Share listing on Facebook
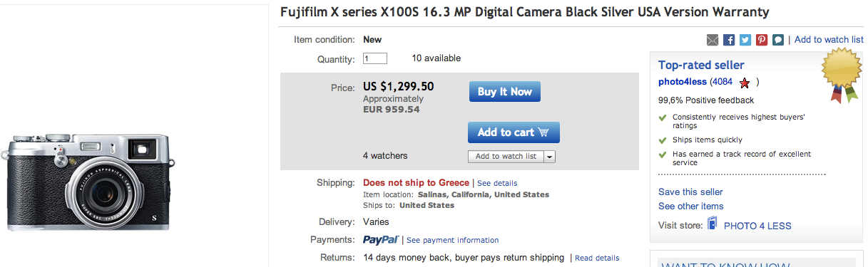 coord(729,40)
